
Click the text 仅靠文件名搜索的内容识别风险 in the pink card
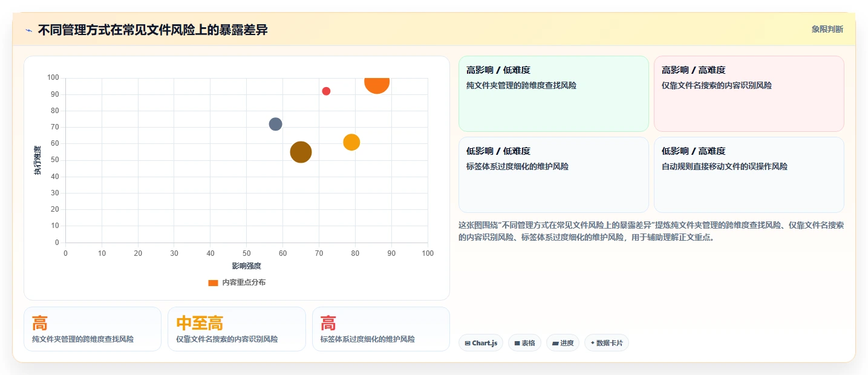(x=717, y=85)
